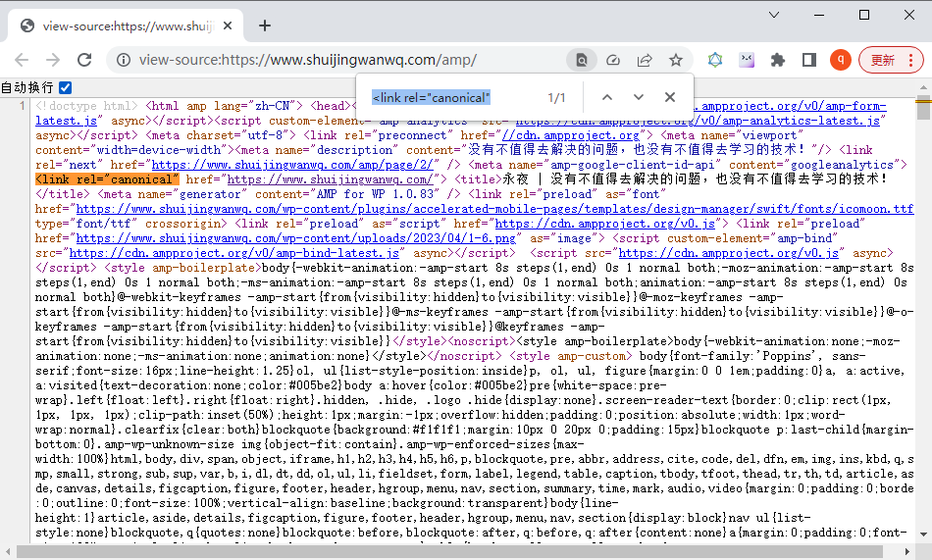Open the canonical shuijingwanwq.com link
932x560 pixels.
click(331, 179)
